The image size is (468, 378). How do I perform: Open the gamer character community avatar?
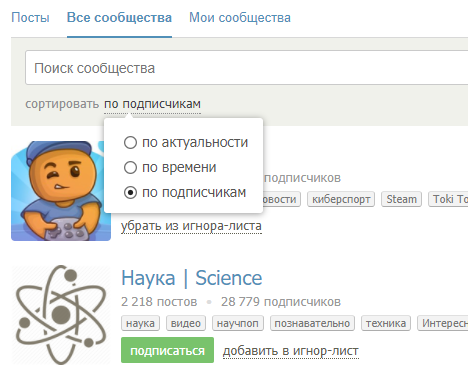pyautogui.click(x=61, y=191)
